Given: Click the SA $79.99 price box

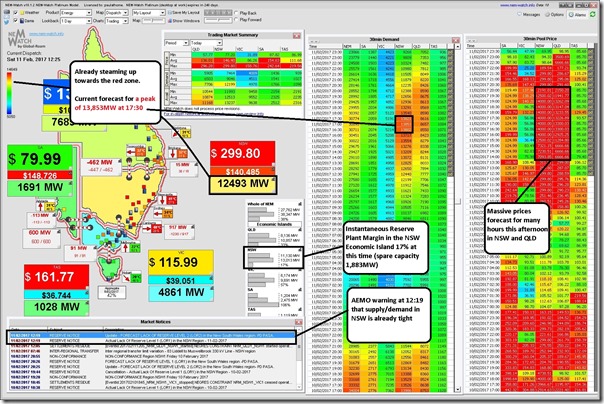Looking at the screenshot, I should pos(40,159).
